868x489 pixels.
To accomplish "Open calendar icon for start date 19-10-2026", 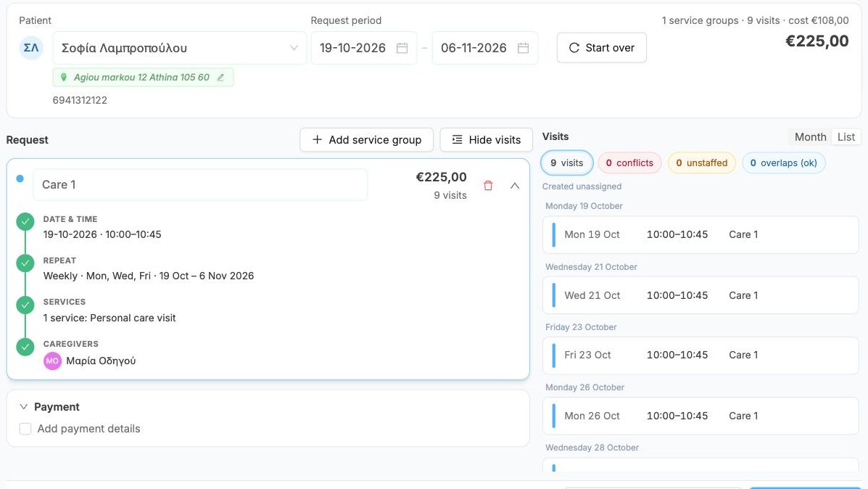I will coord(402,48).
